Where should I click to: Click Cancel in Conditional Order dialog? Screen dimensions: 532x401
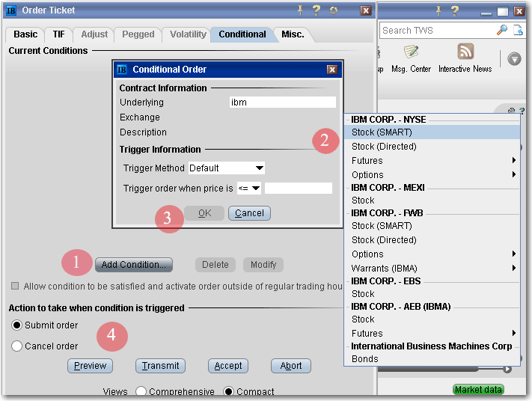[249, 213]
